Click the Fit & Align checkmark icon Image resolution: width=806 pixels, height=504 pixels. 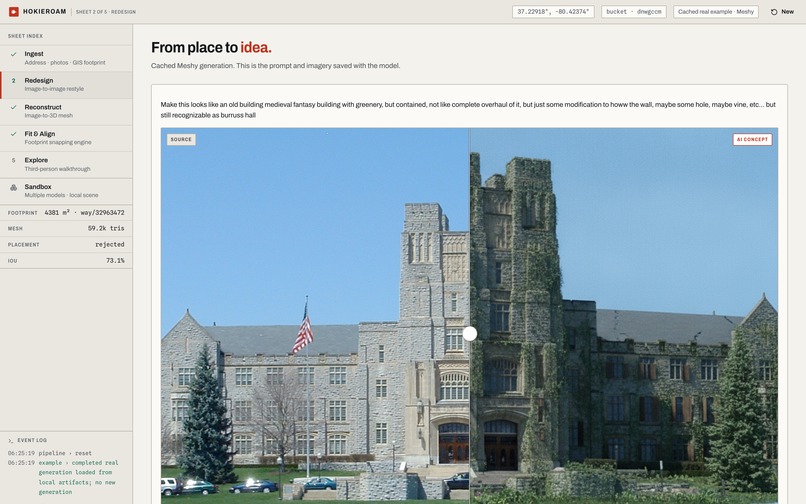pyautogui.click(x=14, y=134)
